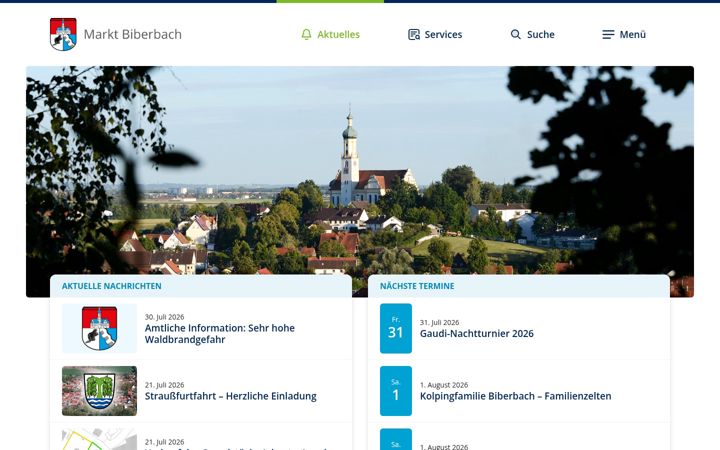Image resolution: width=720 pixels, height=450 pixels.
Task: Click the hamburger menu icon
Action: [x=608, y=34]
